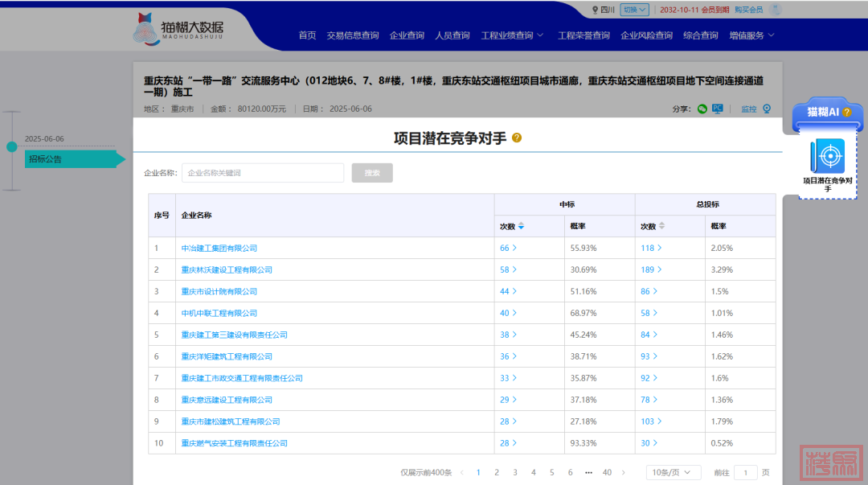Go to the 首页 menu item
The width and height of the screenshot is (868, 485).
(x=307, y=35)
